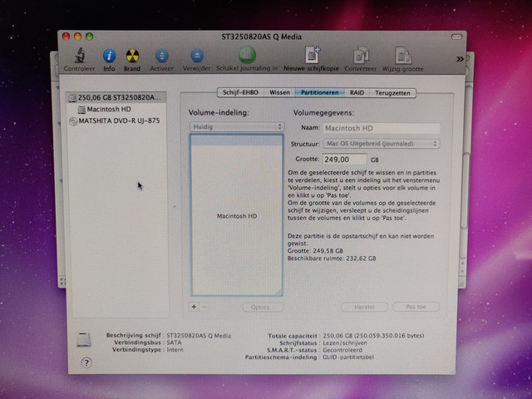Click the partition resize handle corner

click(x=278, y=292)
